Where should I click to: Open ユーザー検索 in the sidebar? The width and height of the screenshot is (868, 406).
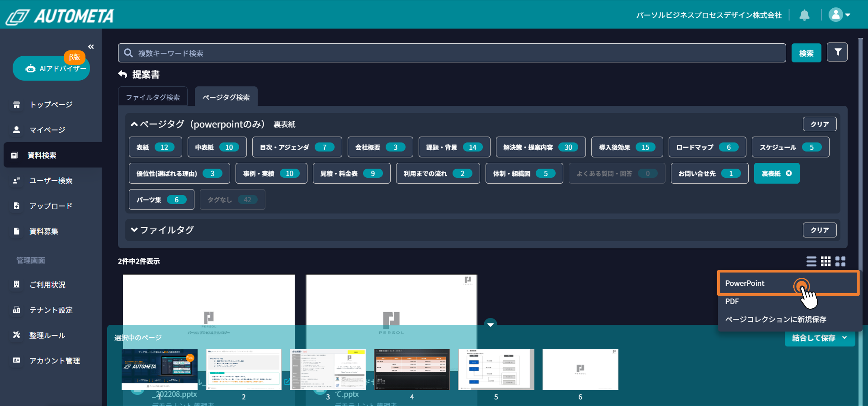point(51,180)
